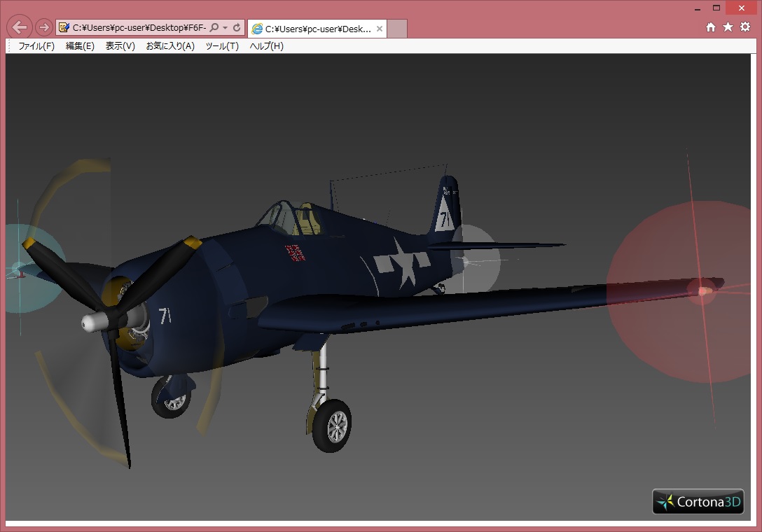Open the ヘルプ(H) menu

click(266, 46)
